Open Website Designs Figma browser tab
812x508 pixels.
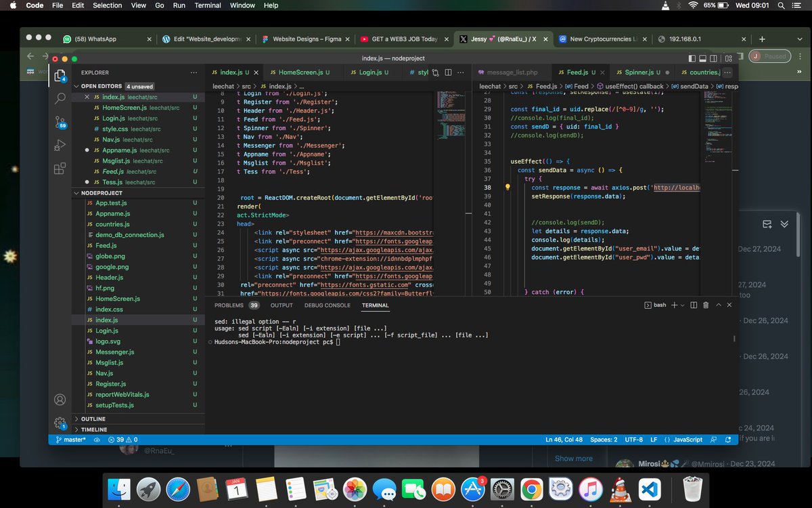308,39
